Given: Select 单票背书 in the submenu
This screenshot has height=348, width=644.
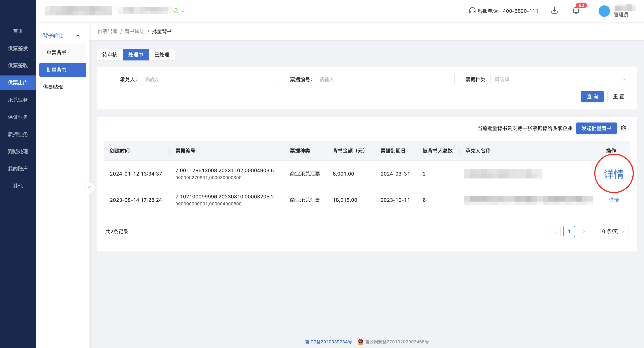Looking at the screenshot, I should (56, 53).
